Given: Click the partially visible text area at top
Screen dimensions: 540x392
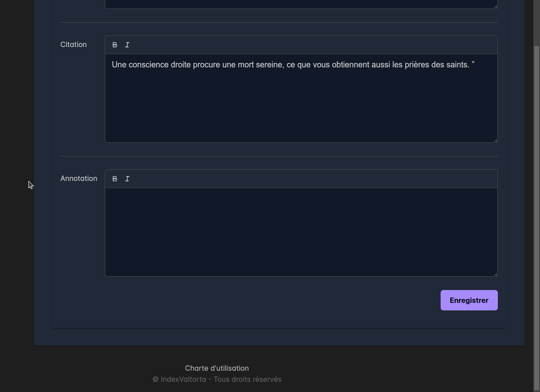Looking at the screenshot, I should click(x=301, y=4).
